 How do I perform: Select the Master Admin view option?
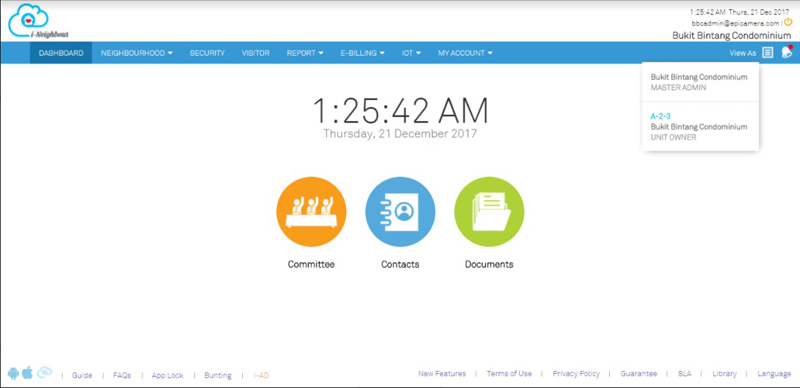tap(700, 82)
